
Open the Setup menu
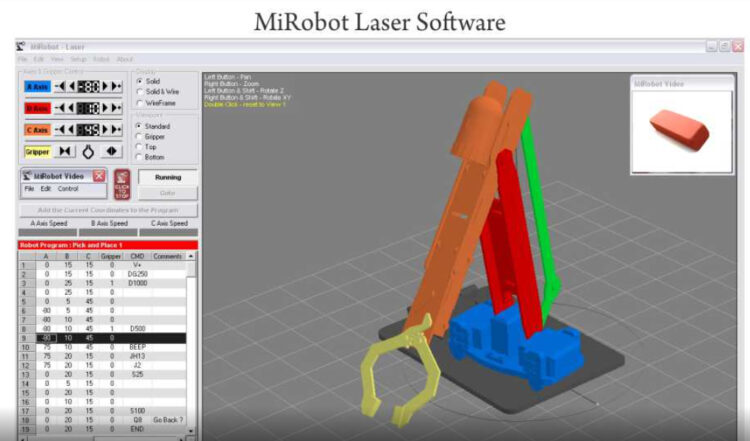[x=78, y=59]
